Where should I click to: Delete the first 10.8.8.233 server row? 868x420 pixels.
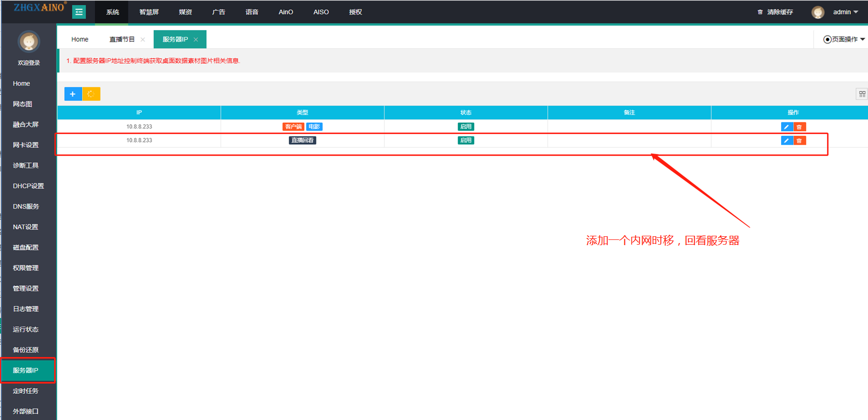point(799,127)
